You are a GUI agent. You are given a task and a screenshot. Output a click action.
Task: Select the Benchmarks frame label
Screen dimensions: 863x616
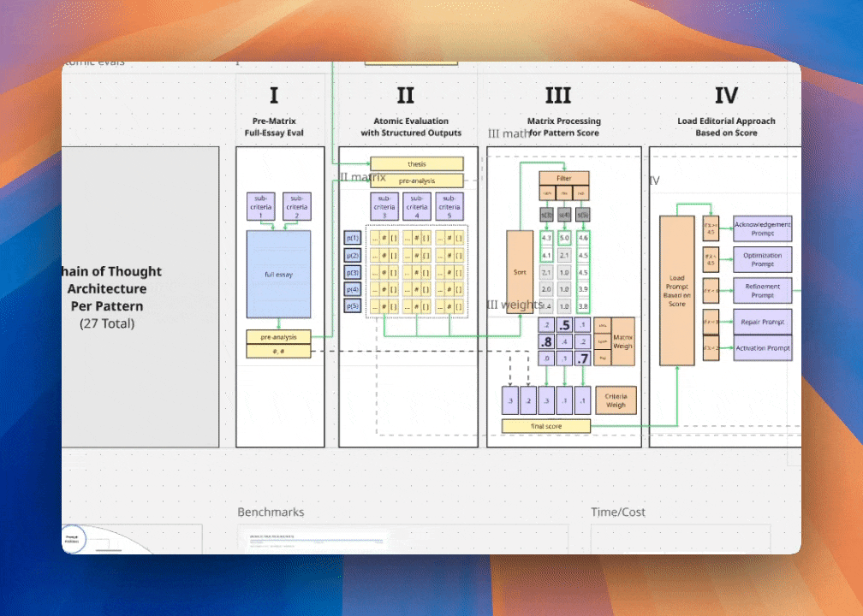(271, 512)
